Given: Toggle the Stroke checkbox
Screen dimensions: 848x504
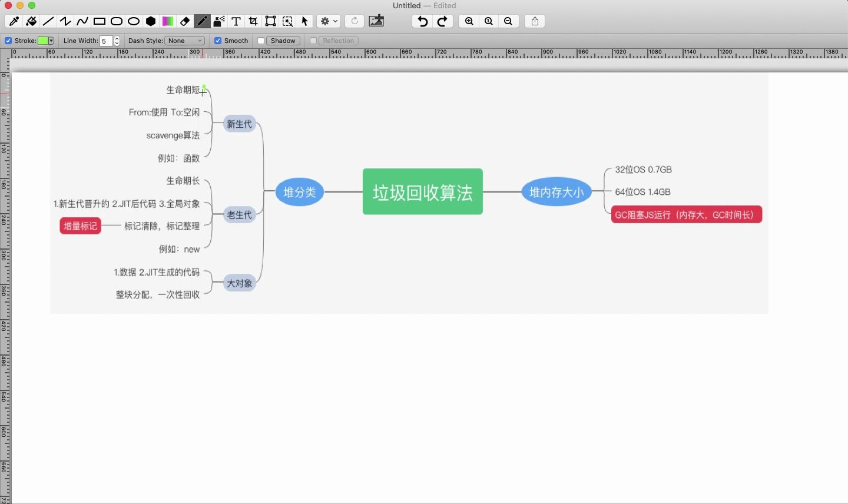Looking at the screenshot, I should tap(8, 41).
